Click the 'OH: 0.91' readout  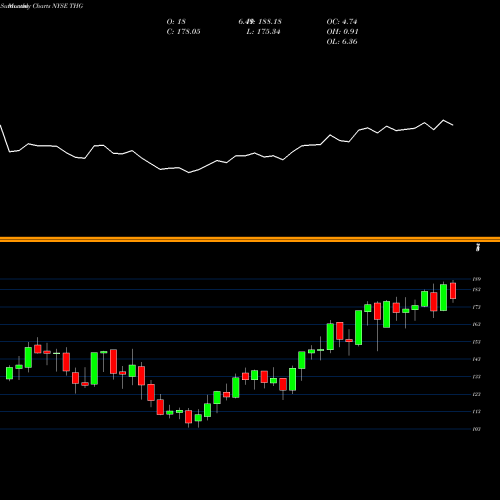click(342, 32)
